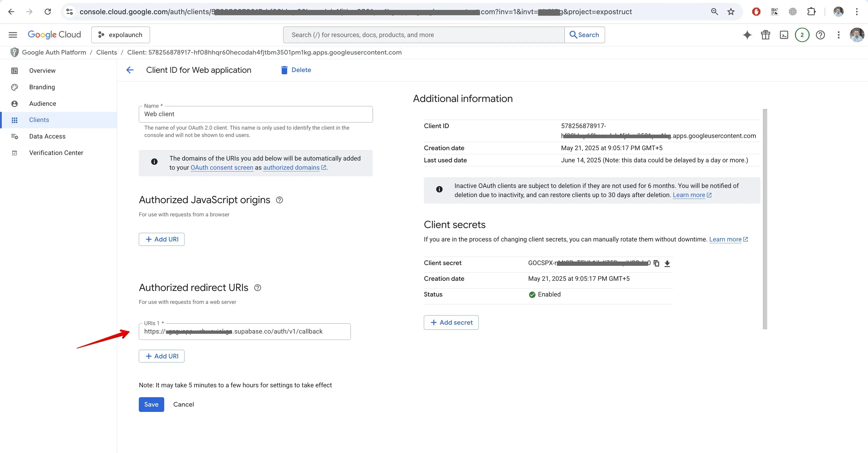Click the globe extension icon in toolbar
This screenshot has width=868, height=453.
793,12
